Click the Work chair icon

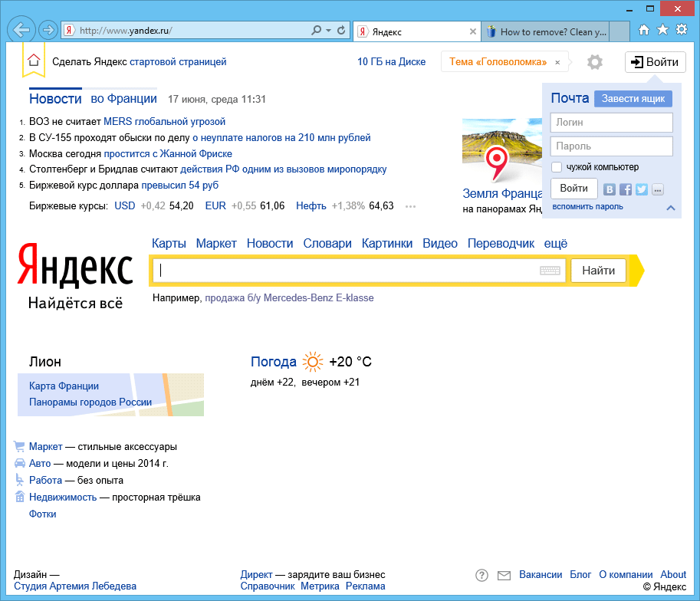point(19,480)
